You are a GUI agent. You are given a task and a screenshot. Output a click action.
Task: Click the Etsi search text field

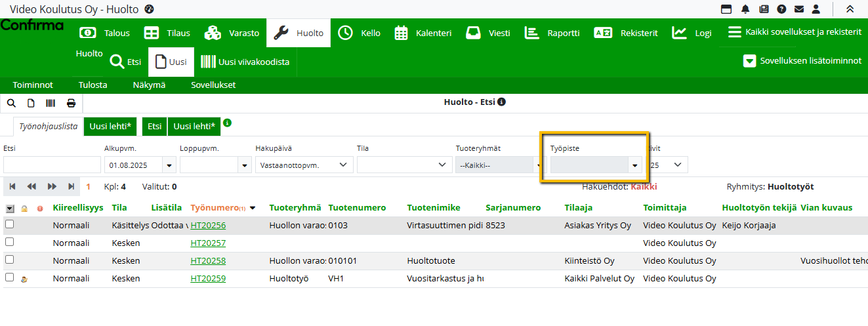(52, 165)
